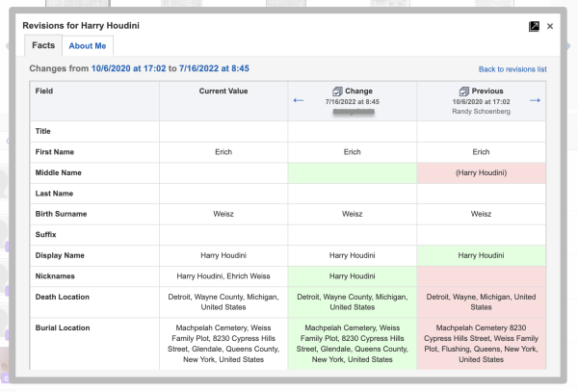
Task: Switch to the Facts tab
Action: pos(43,45)
